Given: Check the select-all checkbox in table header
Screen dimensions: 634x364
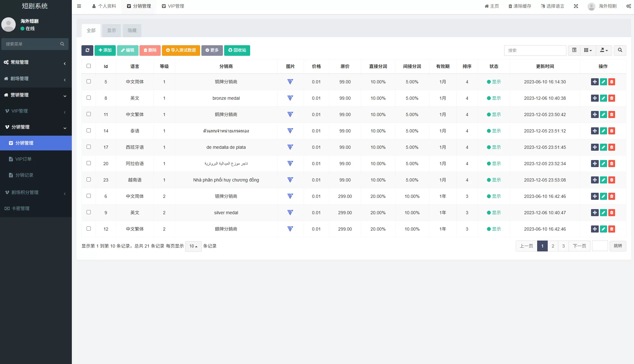Looking at the screenshot, I should [89, 66].
